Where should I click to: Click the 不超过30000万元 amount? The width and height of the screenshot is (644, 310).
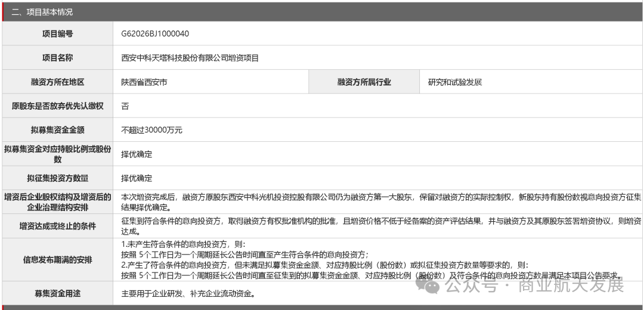[152, 130]
